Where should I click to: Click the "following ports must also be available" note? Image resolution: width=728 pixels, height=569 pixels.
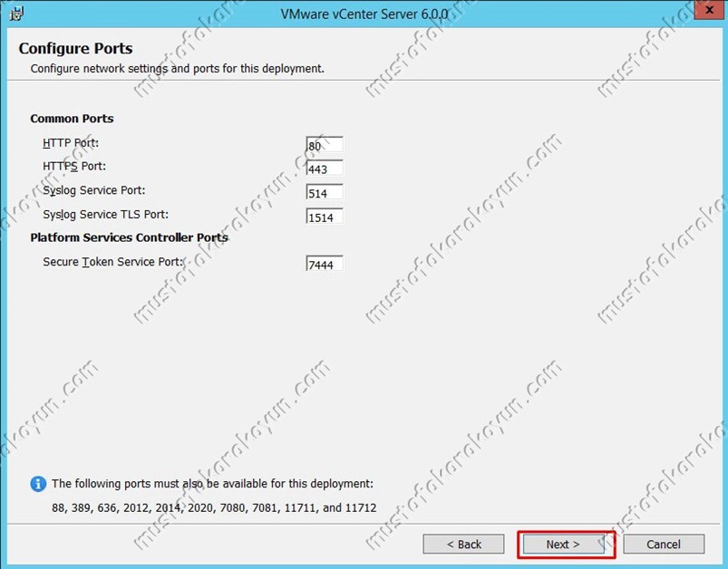tap(213, 484)
